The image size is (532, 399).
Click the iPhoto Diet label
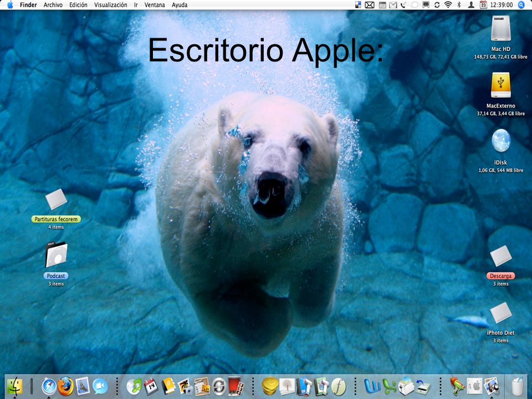(x=501, y=333)
